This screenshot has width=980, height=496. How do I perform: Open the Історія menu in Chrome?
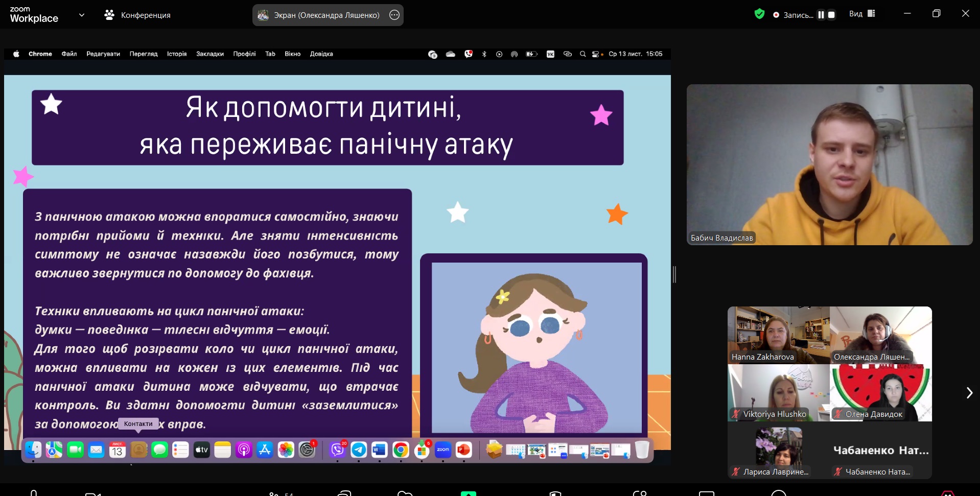click(x=177, y=54)
